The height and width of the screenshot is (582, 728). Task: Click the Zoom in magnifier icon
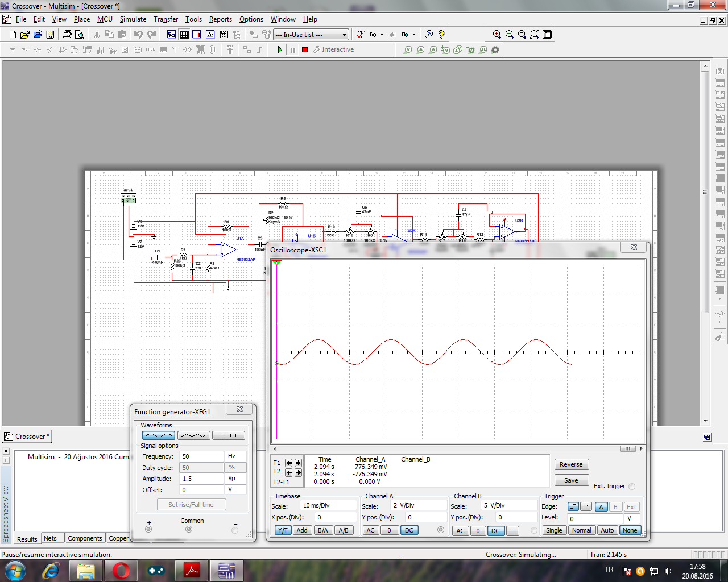click(x=497, y=35)
